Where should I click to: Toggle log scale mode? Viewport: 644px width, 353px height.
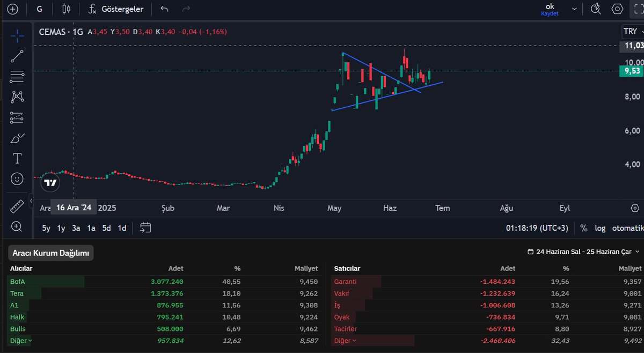(x=600, y=228)
